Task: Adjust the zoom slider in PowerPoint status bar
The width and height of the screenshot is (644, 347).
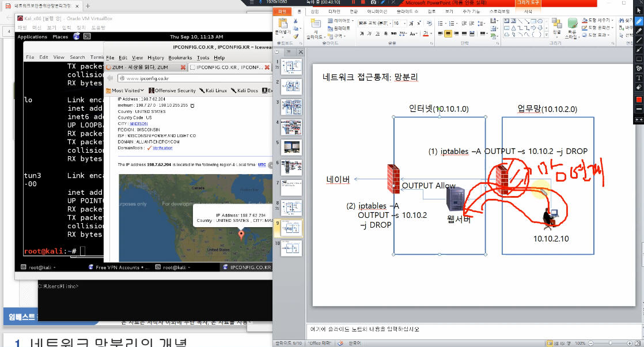Action: (x=610, y=344)
